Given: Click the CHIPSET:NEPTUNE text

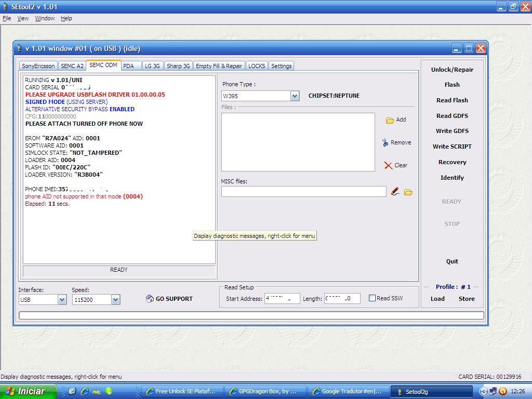Looking at the screenshot, I should [334, 96].
